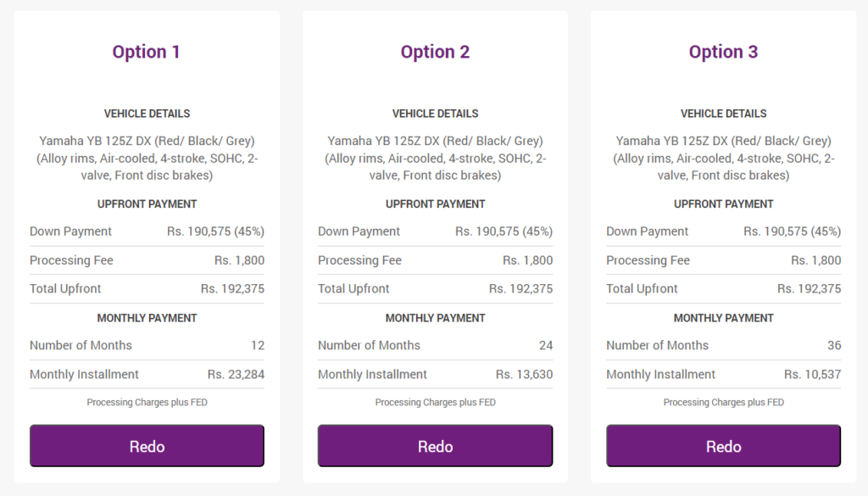Click the Redo button under Option 3
The image size is (868, 496).
coord(724,446)
